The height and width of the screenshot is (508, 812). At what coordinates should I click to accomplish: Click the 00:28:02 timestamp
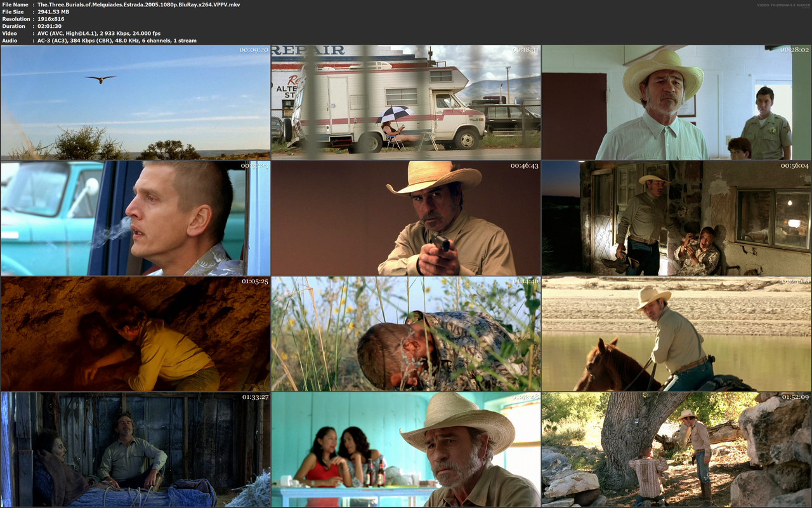click(x=794, y=50)
